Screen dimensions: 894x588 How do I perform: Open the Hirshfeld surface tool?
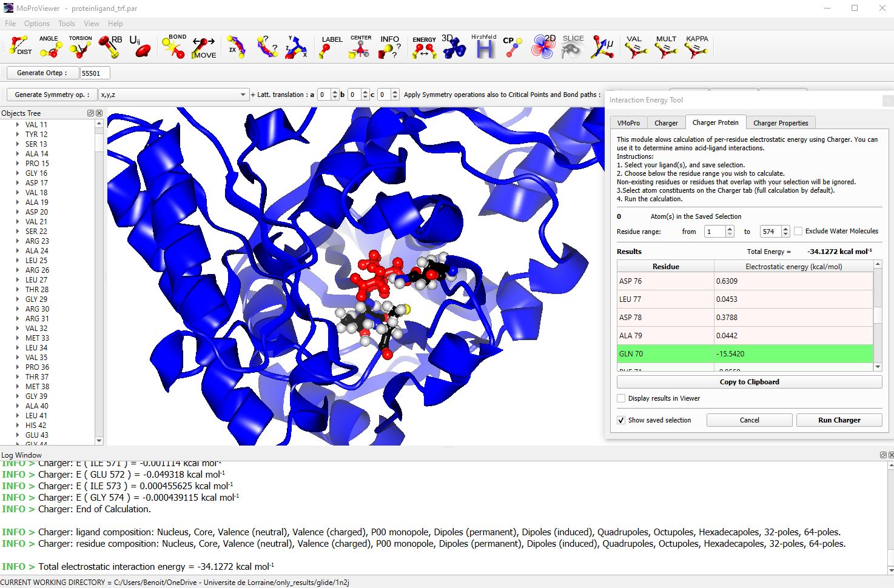[x=484, y=46]
